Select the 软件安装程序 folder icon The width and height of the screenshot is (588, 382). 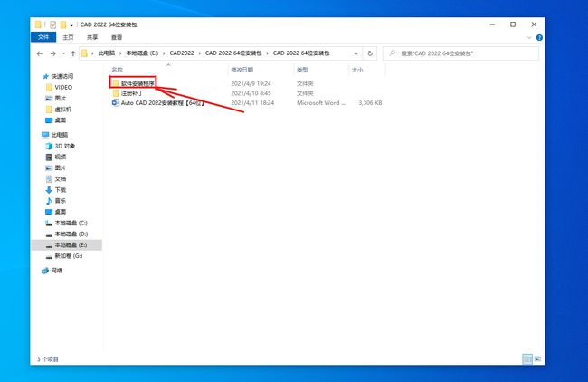[116, 83]
